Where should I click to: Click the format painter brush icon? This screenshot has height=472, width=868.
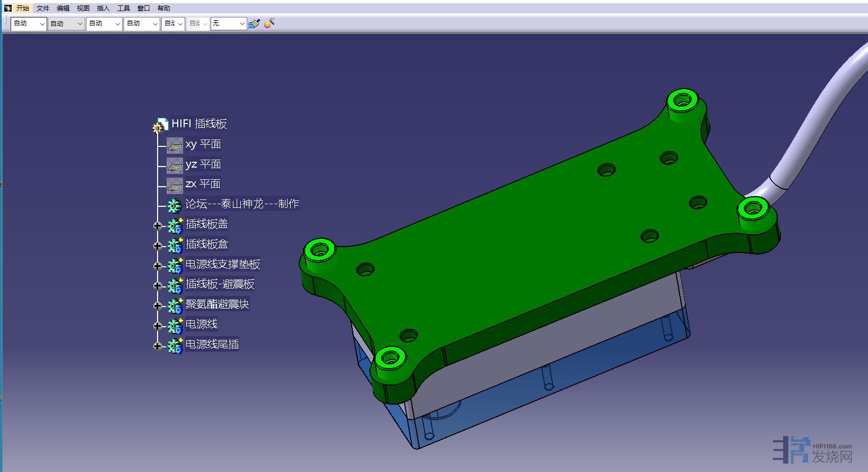pyautogui.click(x=254, y=23)
